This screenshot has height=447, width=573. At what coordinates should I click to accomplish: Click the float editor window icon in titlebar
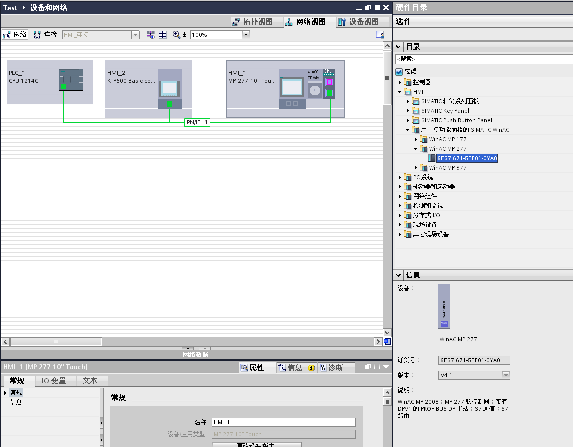pyautogui.click(x=368, y=7)
